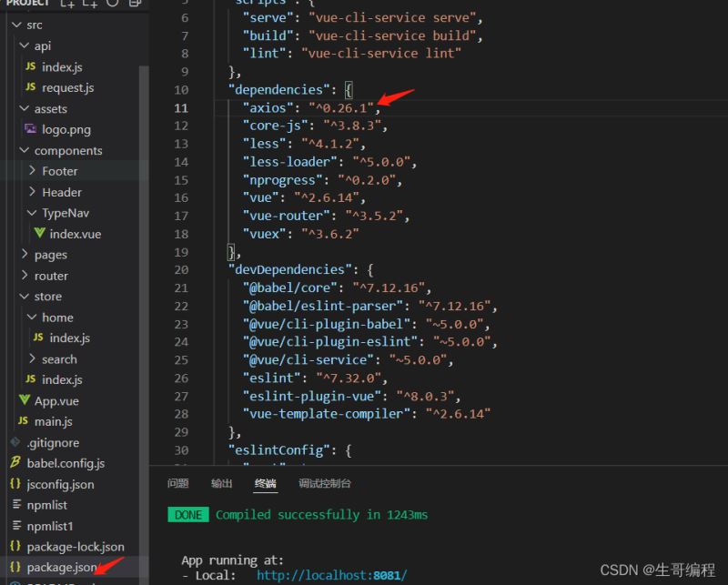Open the localhost:8081 link in terminal
Viewport: 728px width, 585px height.
click(331, 575)
